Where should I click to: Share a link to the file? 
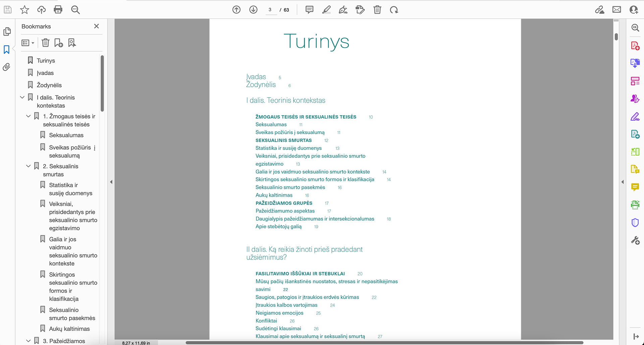point(600,10)
